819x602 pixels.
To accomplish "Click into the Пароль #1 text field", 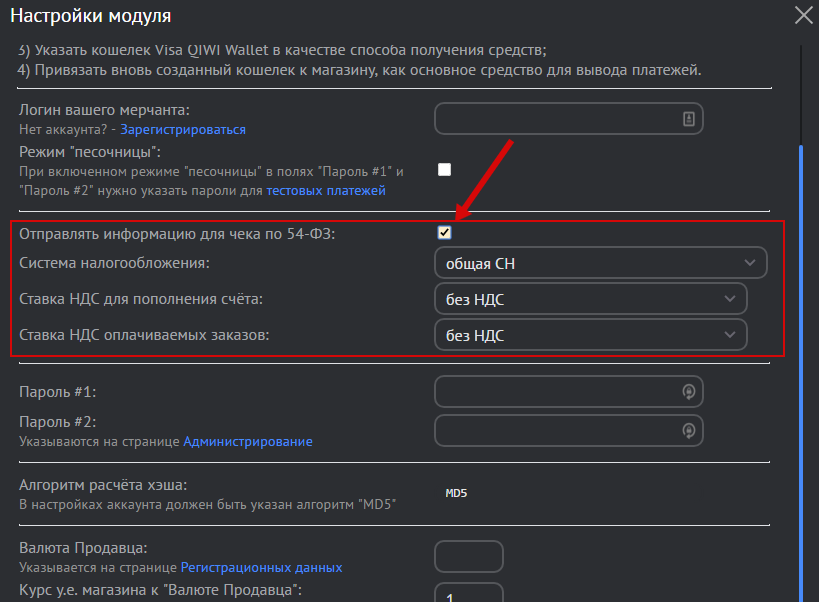I will click(555, 392).
